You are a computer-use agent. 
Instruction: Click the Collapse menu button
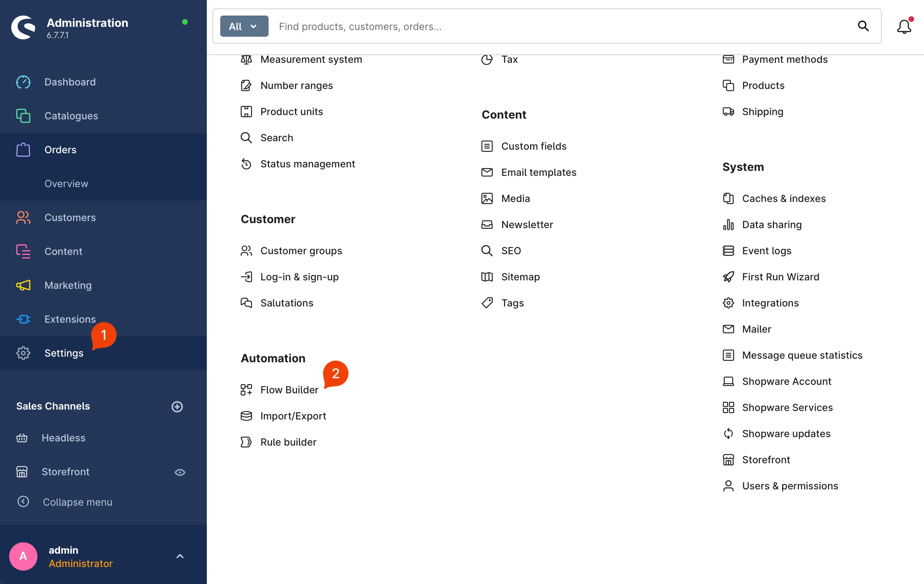tap(78, 501)
